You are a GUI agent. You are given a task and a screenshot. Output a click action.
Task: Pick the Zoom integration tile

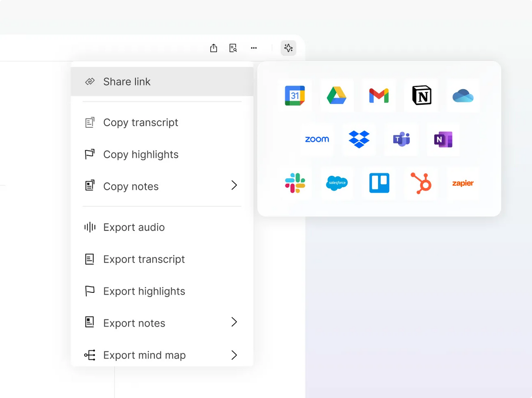click(x=317, y=139)
